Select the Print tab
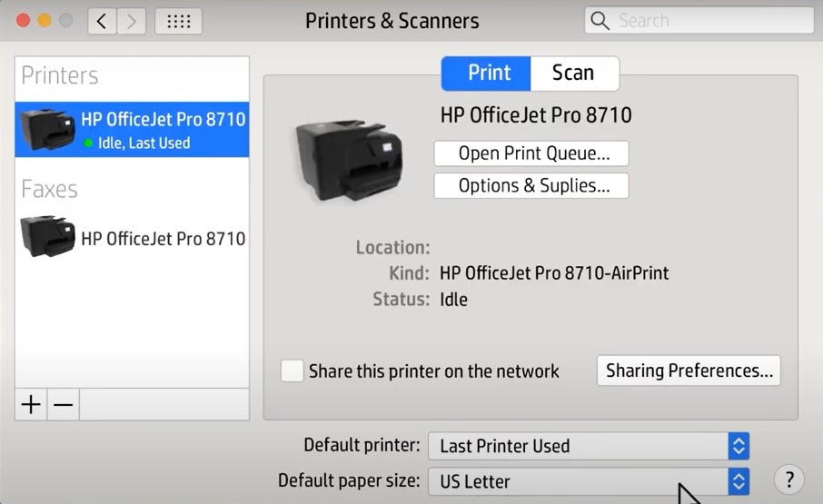This screenshot has width=823, height=504. coord(489,74)
